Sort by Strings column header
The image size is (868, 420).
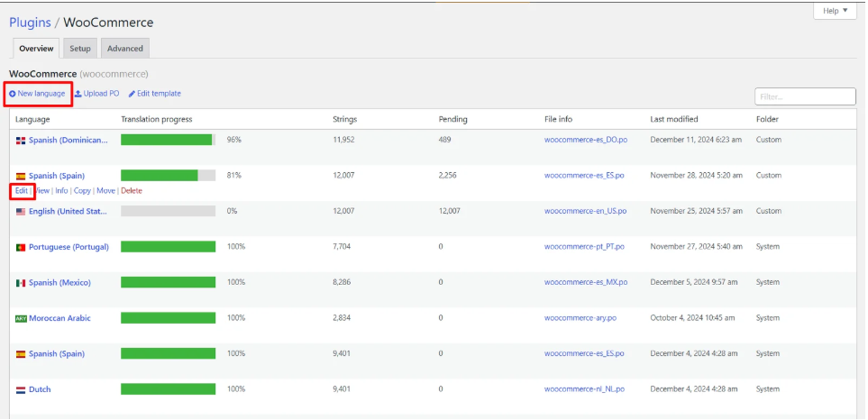[x=345, y=120]
